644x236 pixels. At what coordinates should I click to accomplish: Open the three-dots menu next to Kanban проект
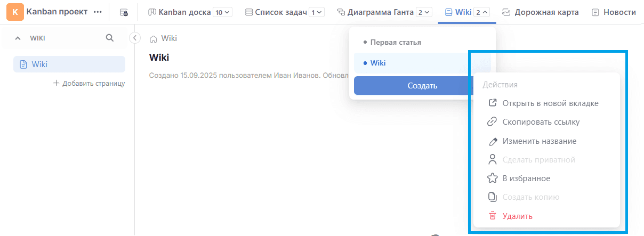[x=98, y=12]
